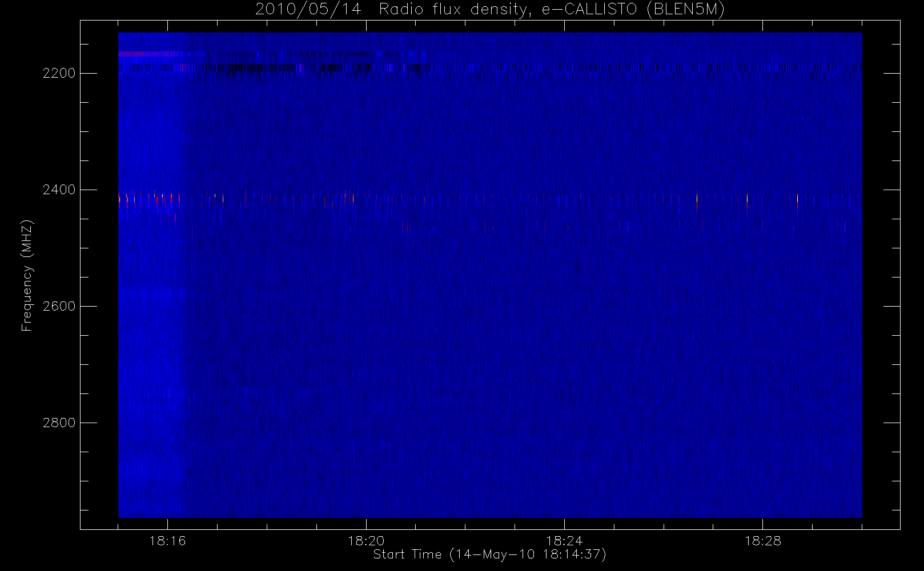Click the '2400' frequency axis label
This screenshot has height=571, width=924.
pyautogui.click(x=59, y=190)
